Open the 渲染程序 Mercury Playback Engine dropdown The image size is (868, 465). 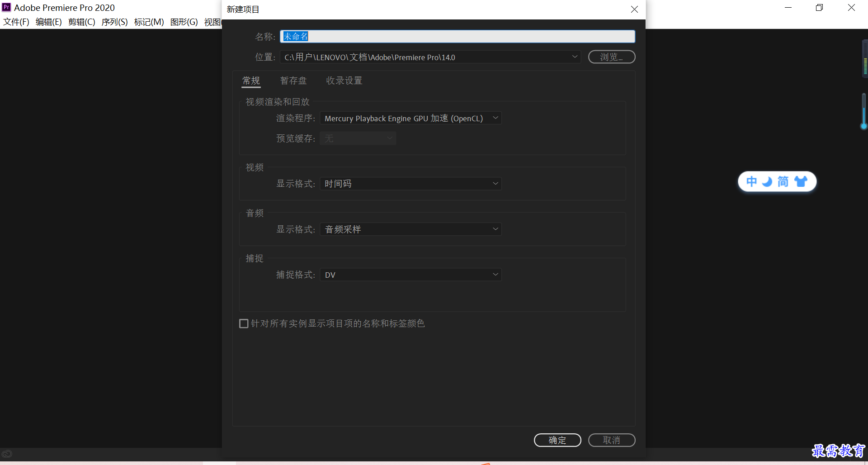point(410,118)
